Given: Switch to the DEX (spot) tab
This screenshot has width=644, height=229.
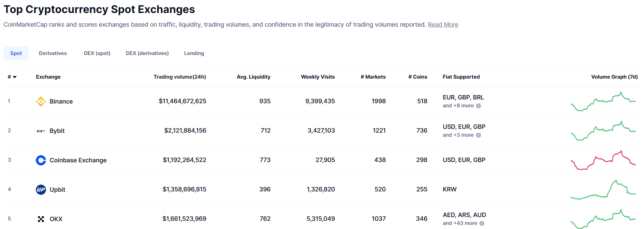Looking at the screenshot, I should (97, 53).
